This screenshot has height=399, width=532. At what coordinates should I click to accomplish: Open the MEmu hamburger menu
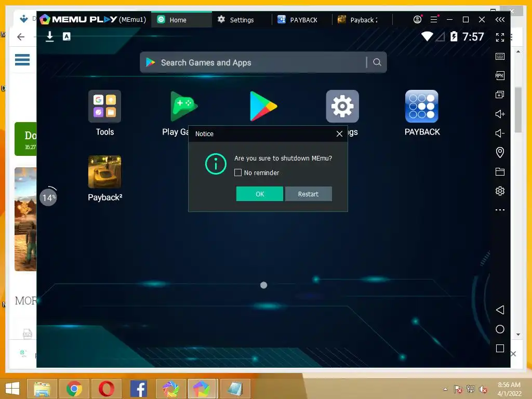434,19
